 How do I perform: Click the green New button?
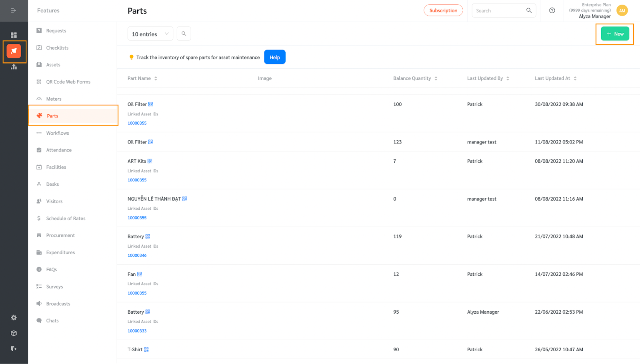[615, 34]
